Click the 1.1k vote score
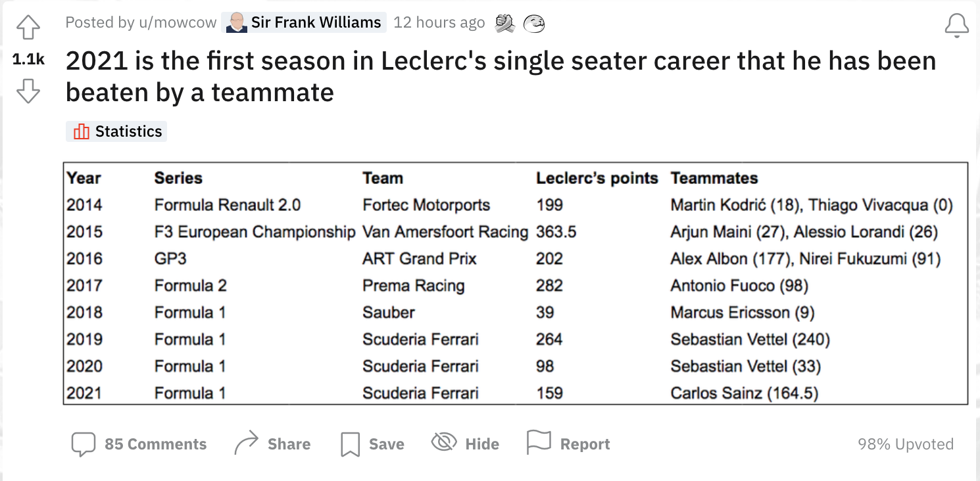Screen dimensions: 980x481 tap(28, 60)
